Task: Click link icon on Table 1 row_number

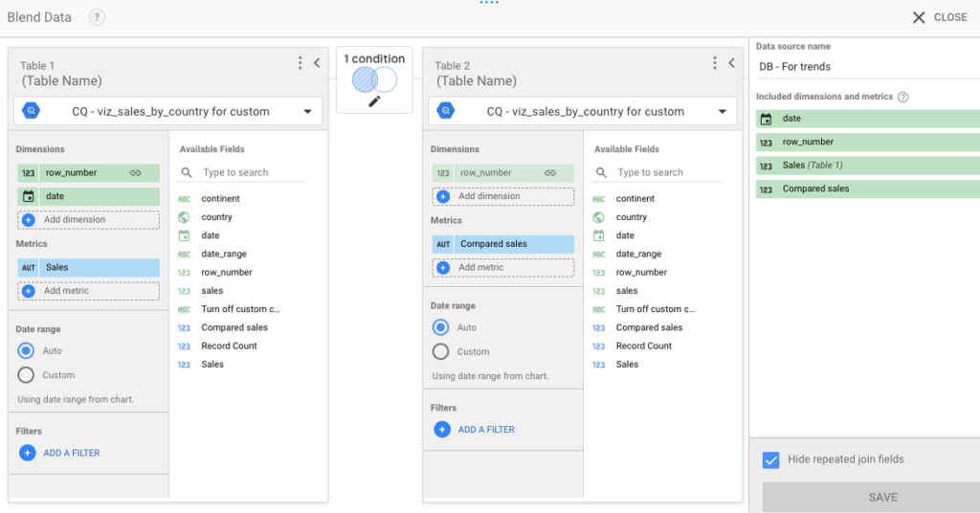Action: 135,172
